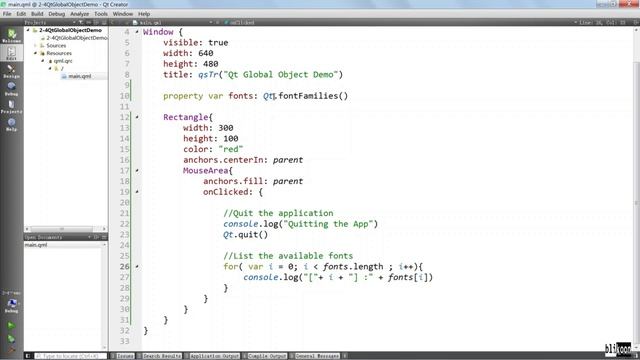Show the Compile Output pane
The width and height of the screenshot is (640, 360).
265,356
